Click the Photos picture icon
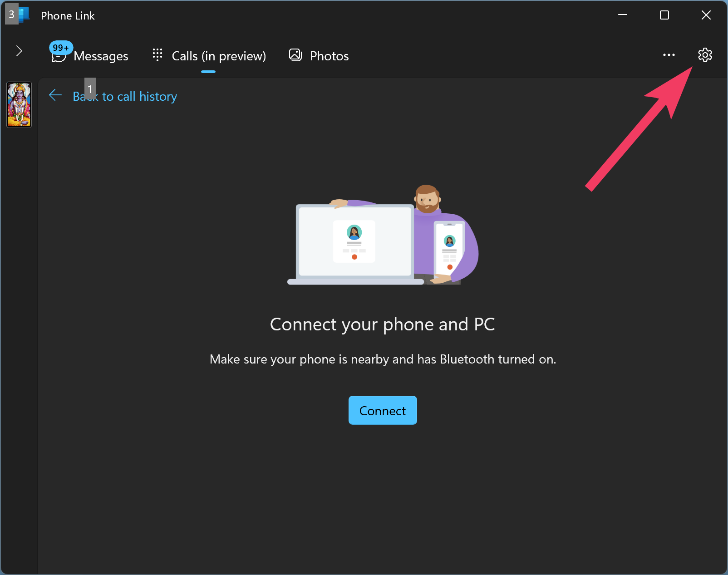 [295, 55]
